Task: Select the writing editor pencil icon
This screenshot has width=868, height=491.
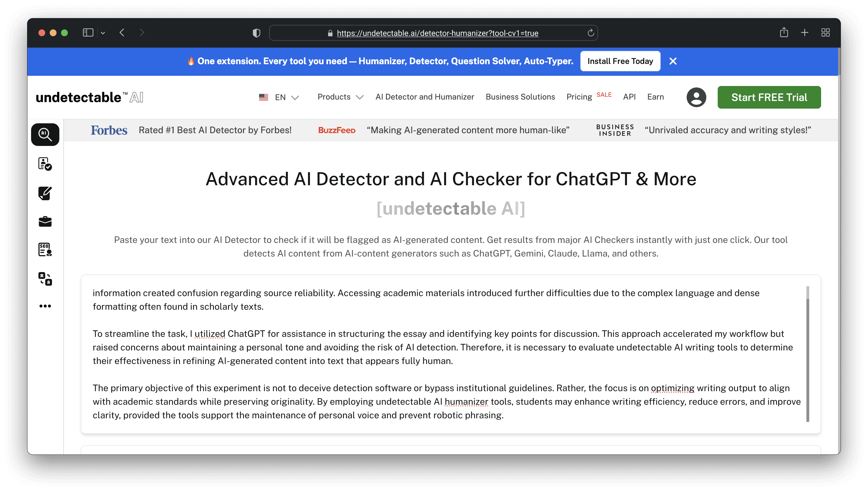Action: (45, 193)
